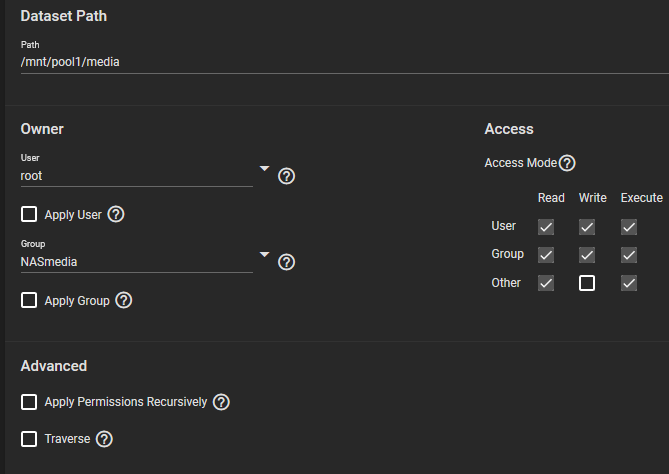The image size is (669, 474).
Task: Uncheck Write permission for Group
Action: 587,255
